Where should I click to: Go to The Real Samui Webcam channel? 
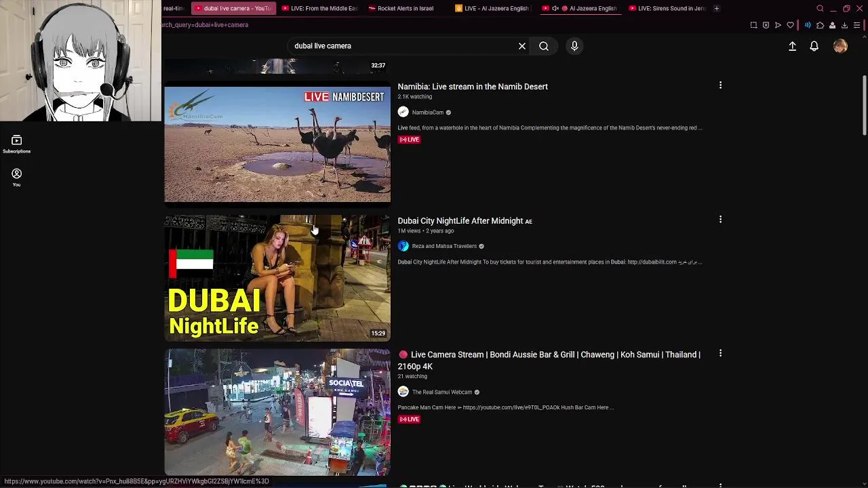coord(442,392)
